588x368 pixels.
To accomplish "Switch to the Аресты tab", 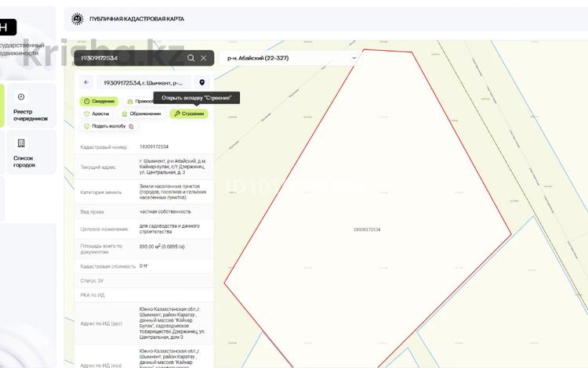I will (x=96, y=114).
